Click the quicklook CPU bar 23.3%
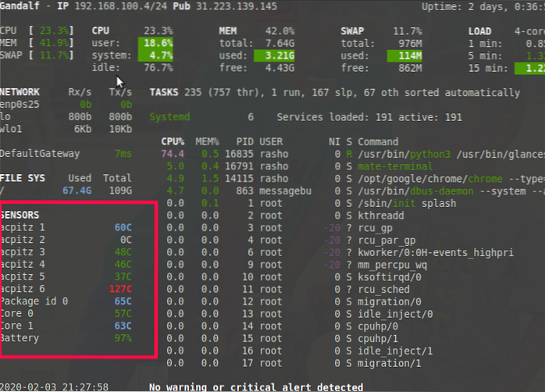Screen dimensions: 545x392 pyautogui.click(x=54, y=30)
